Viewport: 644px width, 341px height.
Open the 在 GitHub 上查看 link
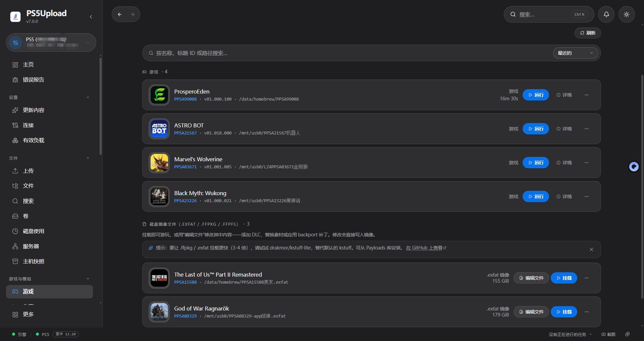[426, 248]
